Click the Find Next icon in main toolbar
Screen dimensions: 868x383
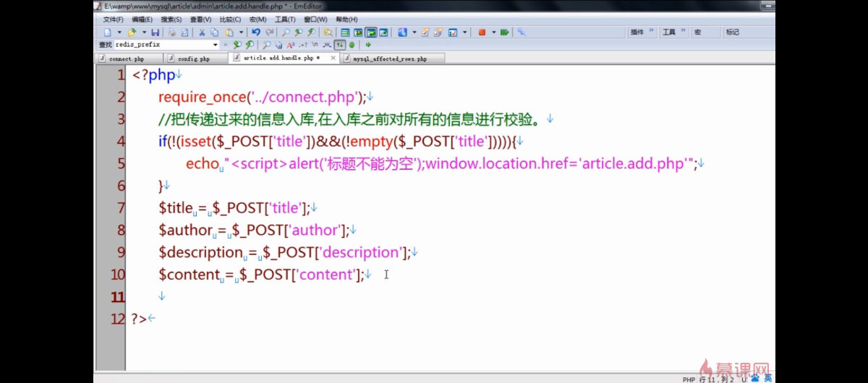tap(298, 33)
